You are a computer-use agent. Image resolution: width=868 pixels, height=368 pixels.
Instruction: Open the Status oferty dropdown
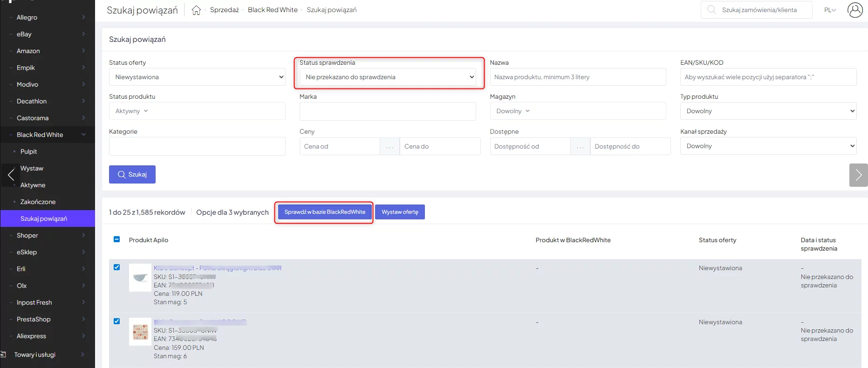[x=197, y=77]
